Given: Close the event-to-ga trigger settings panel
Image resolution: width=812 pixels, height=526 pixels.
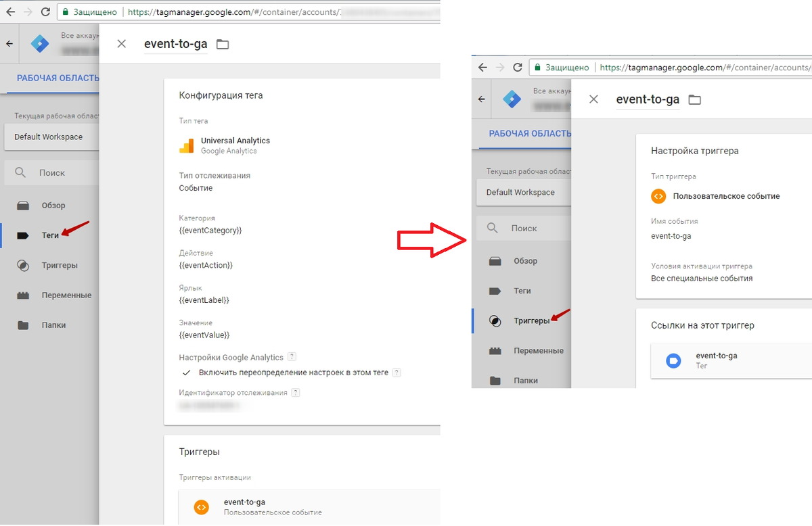Looking at the screenshot, I should click(x=593, y=99).
